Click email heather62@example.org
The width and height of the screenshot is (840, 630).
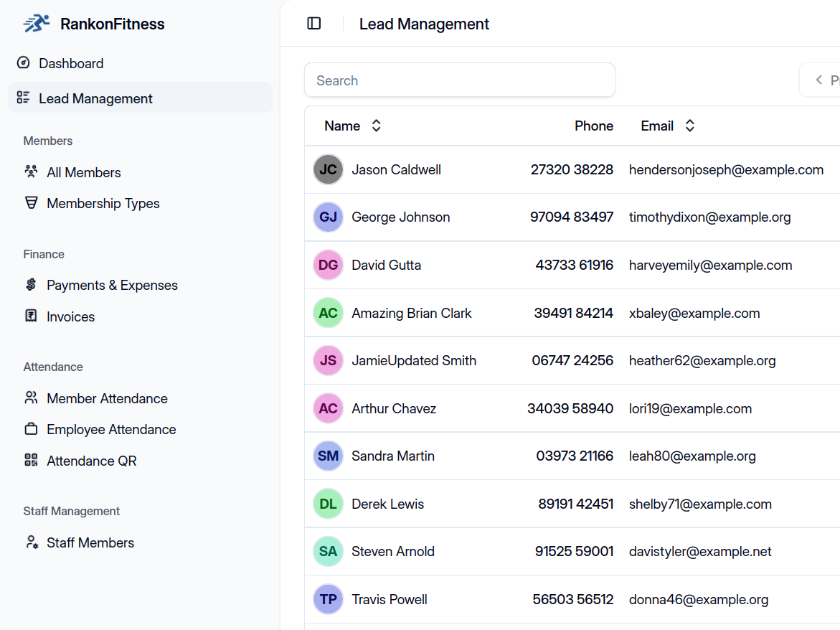(702, 360)
